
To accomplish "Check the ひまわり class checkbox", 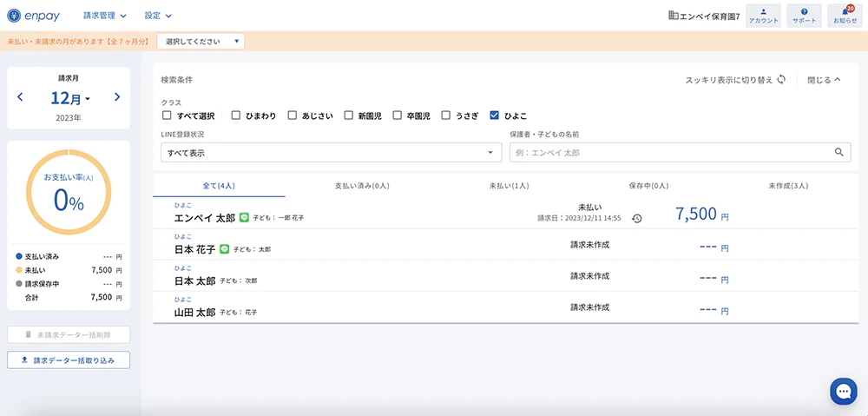I will point(236,116).
